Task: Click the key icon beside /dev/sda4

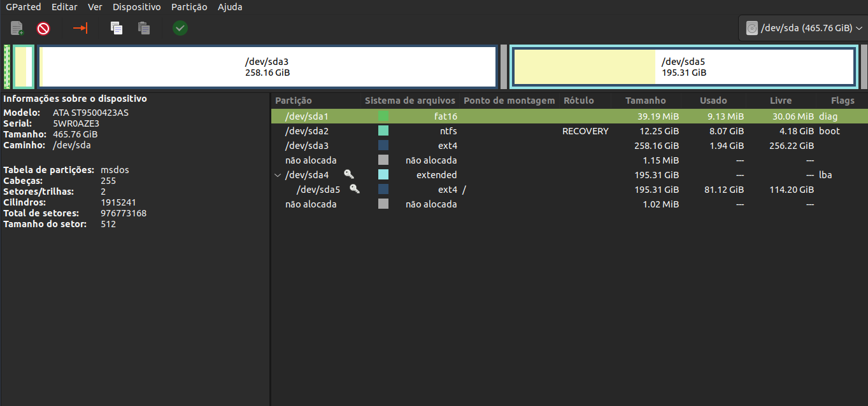Action: point(348,174)
